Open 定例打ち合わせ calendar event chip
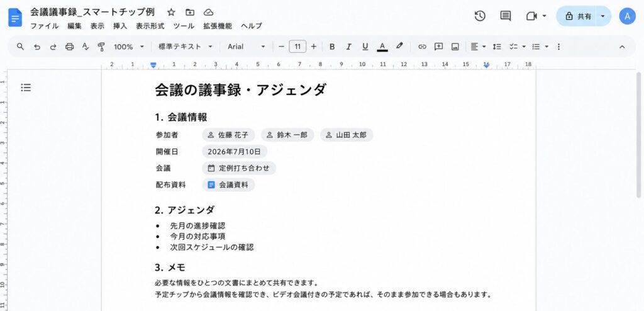The height and width of the screenshot is (311, 644). pyautogui.click(x=239, y=168)
